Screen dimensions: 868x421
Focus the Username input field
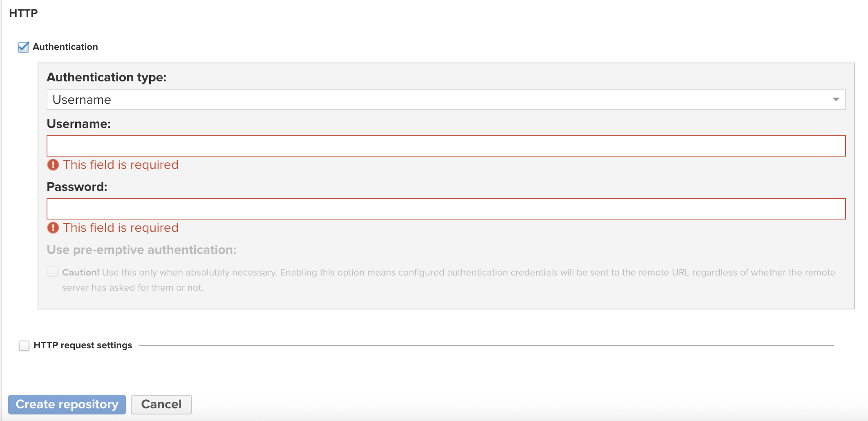(445, 146)
